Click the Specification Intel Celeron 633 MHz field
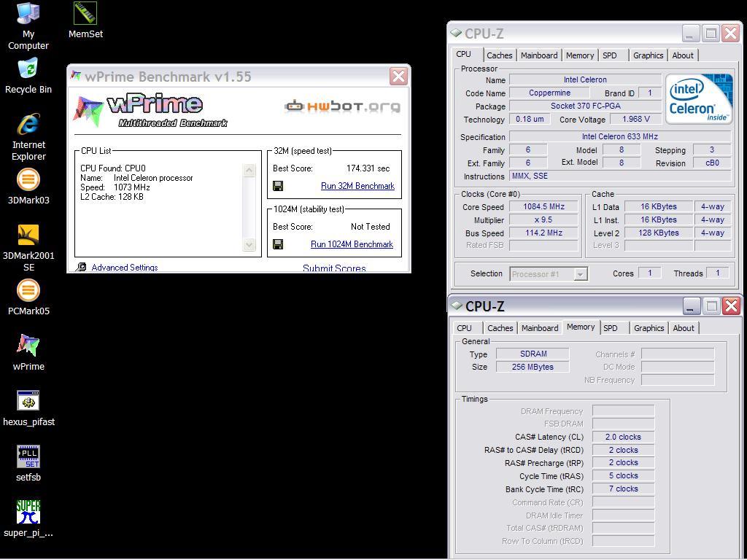Viewport: 747px width, 560px height. pos(620,136)
